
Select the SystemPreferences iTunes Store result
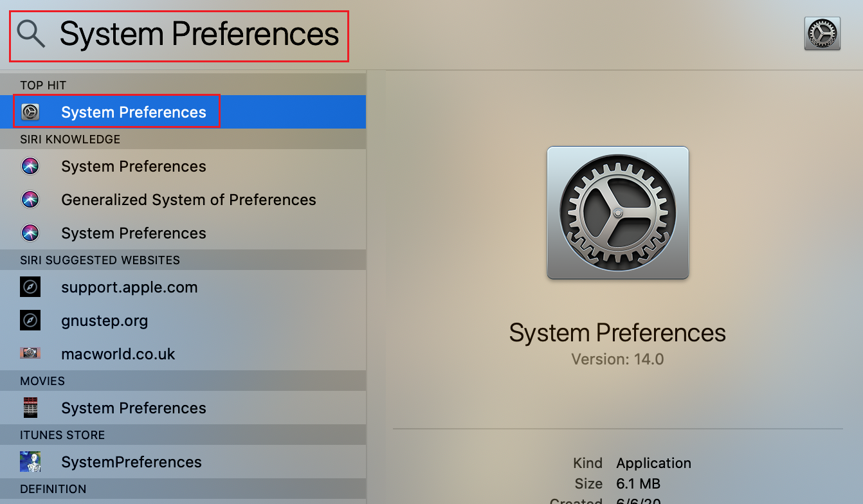coord(183,462)
